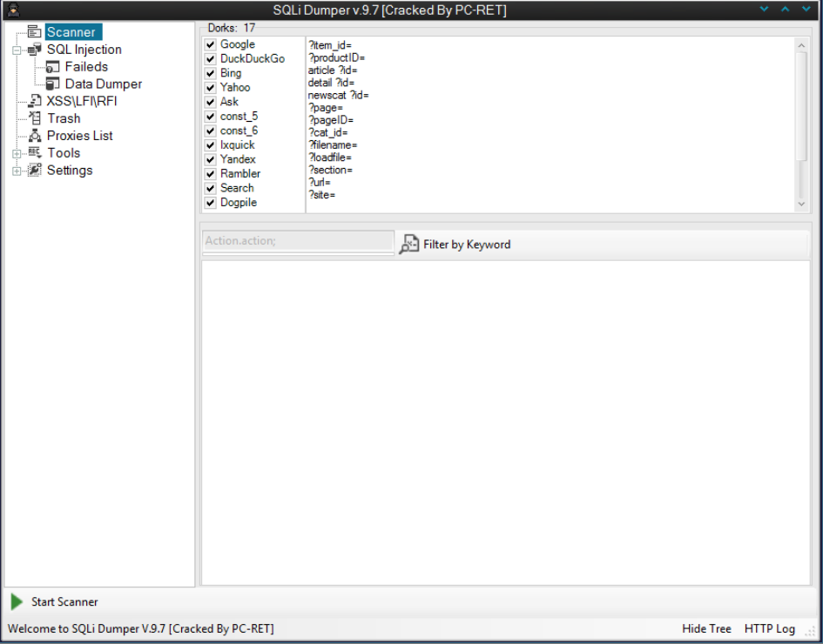Click the Data Dumper icon
Image resolution: width=823 pixels, height=644 pixels.
point(53,84)
